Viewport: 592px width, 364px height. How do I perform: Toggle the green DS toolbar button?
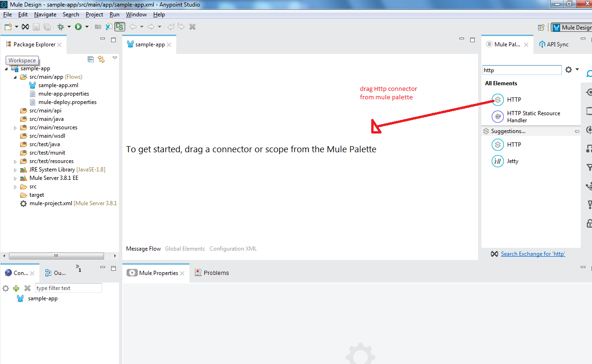pos(120,27)
